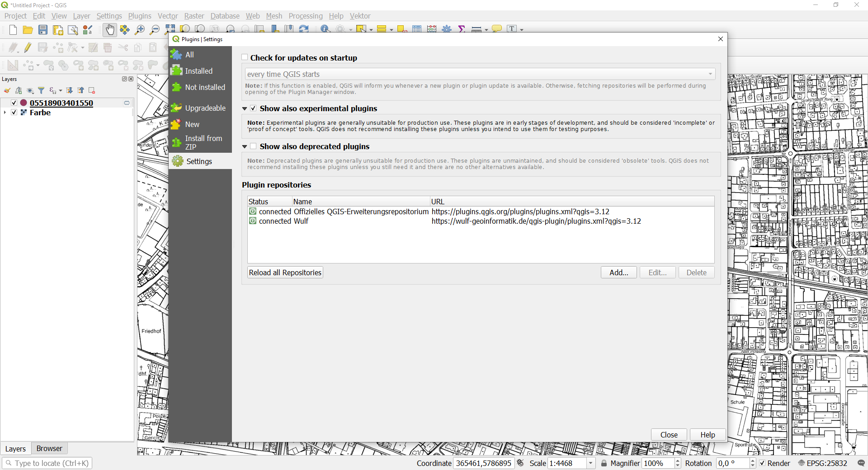Show the Statistical Summary panel

(462, 29)
